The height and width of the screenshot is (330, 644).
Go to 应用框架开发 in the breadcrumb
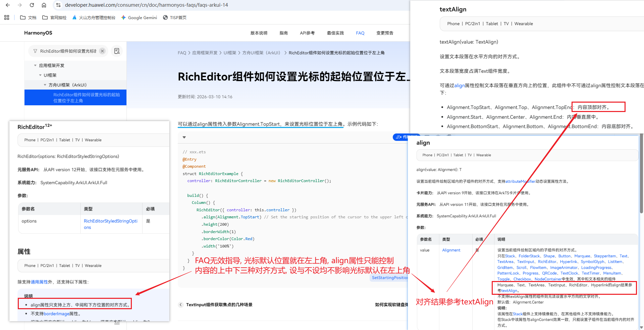pos(205,53)
